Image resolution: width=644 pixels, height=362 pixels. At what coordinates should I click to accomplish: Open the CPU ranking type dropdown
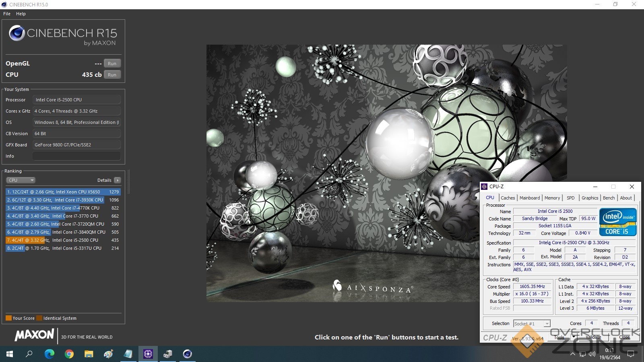coord(21,180)
